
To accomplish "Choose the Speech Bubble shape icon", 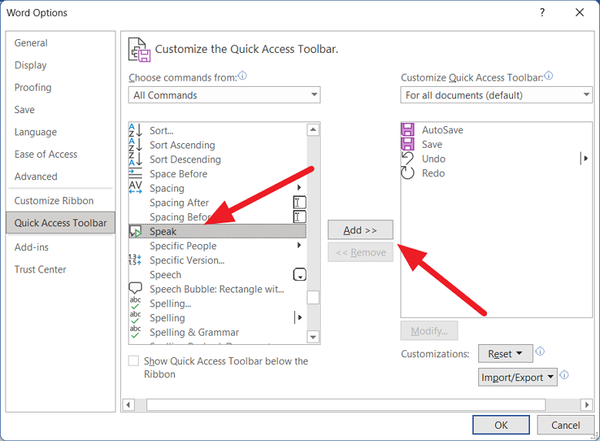I will click(x=135, y=288).
